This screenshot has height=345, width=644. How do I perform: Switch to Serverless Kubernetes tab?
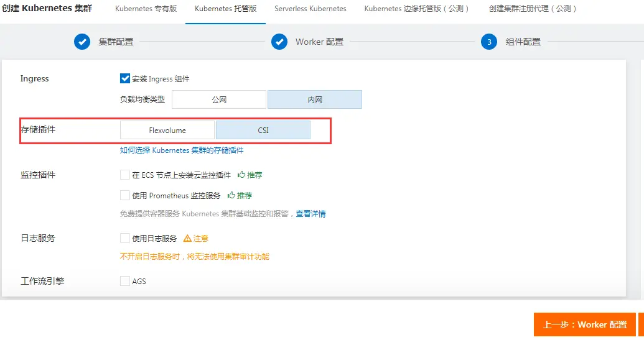[310, 9]
